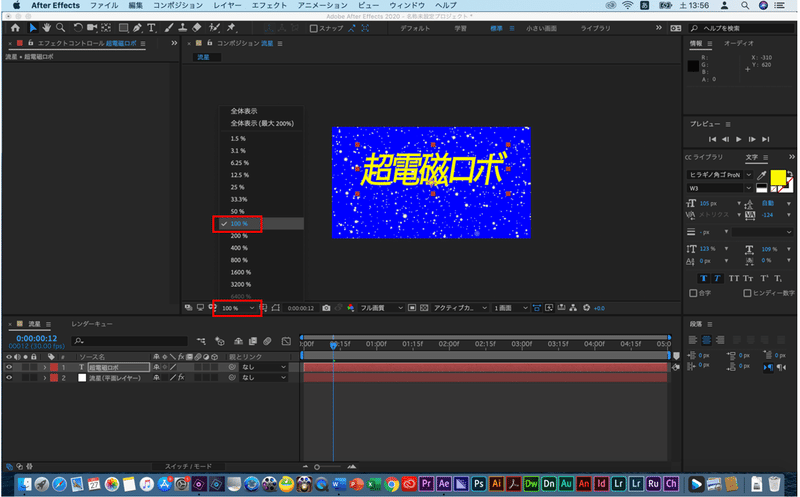Image resolution: width=800 pixels, height=497 pixels.
Task: Expand the 超電磁ロボ layer properties
Action: click(45, 367)
